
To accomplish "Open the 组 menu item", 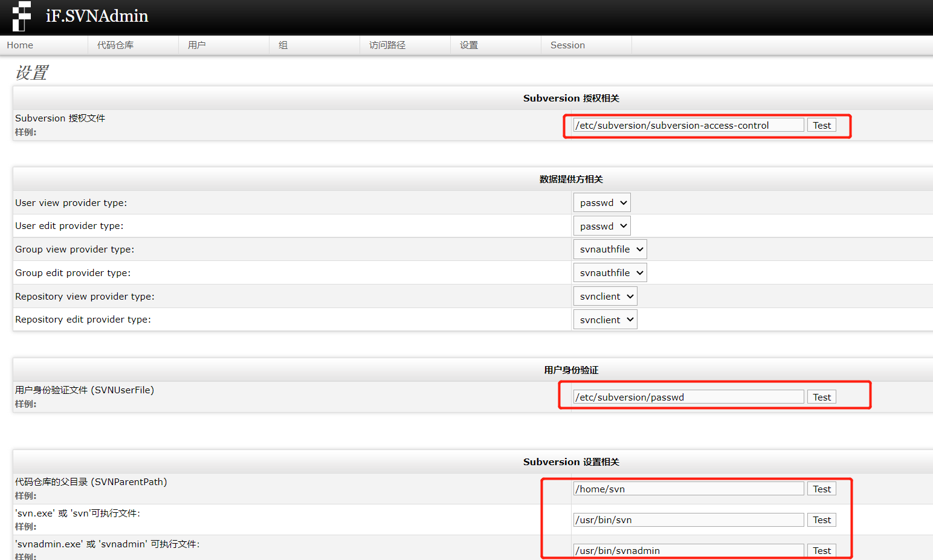I will coord(283,45).
